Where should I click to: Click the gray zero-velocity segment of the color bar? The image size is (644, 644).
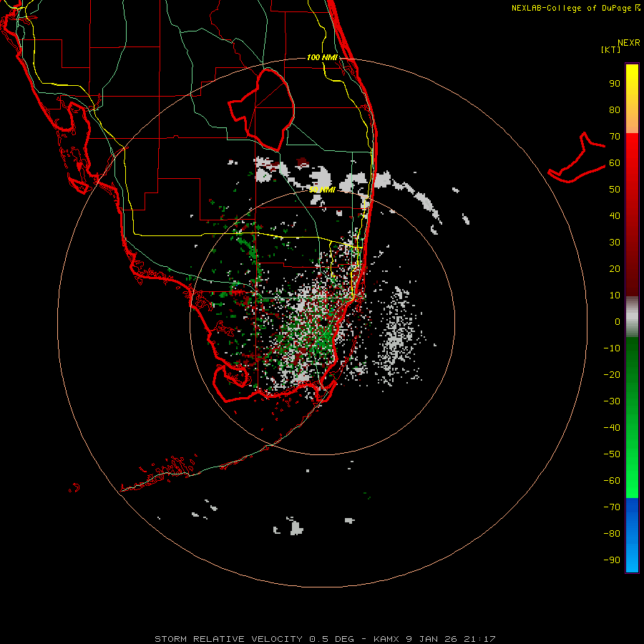(x=632, y=316)
